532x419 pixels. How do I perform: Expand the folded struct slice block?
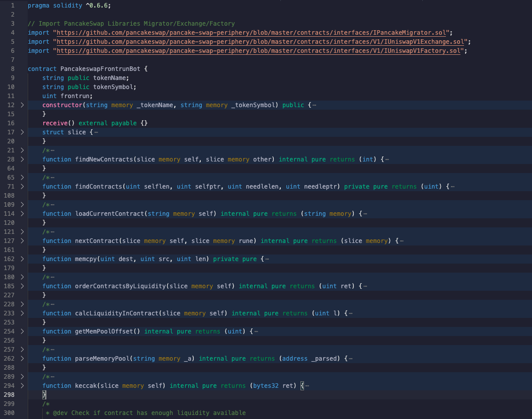click(x=22, y=132)
